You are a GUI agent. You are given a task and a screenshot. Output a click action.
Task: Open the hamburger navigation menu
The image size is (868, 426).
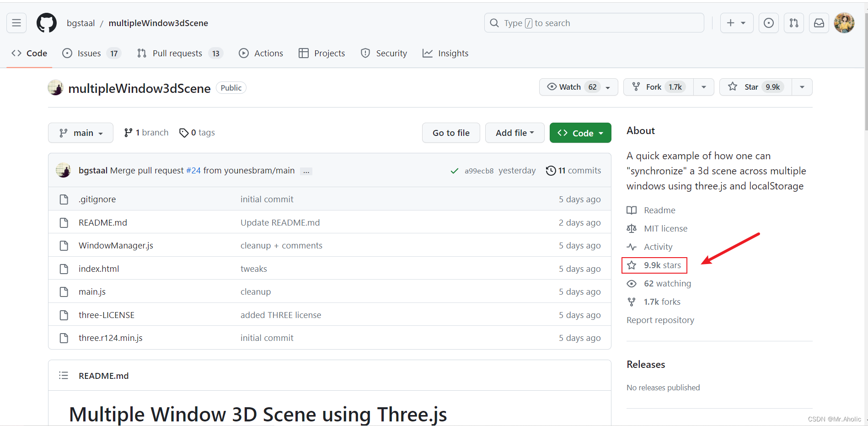tap(16, 23)
